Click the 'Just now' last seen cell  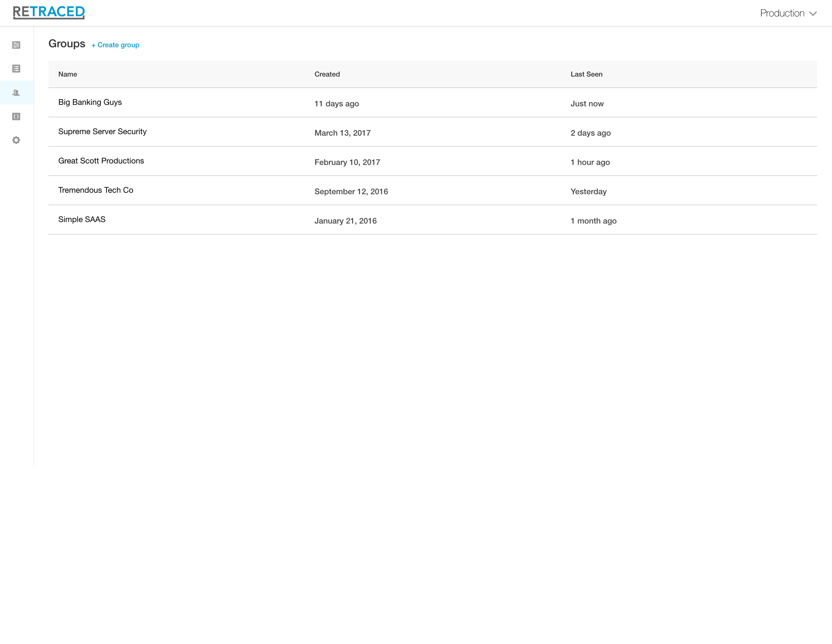point(587,103)
